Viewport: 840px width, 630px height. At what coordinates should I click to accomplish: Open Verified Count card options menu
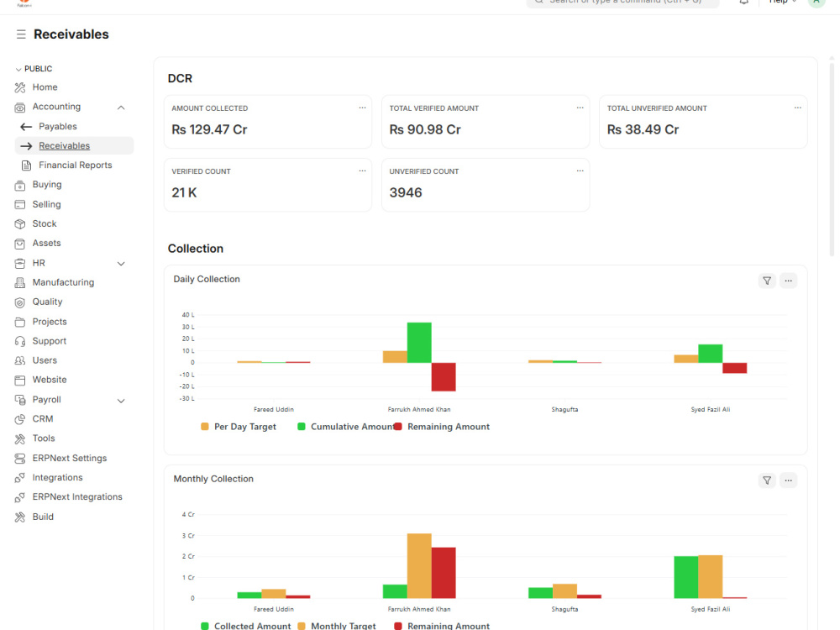coord(363,171)
